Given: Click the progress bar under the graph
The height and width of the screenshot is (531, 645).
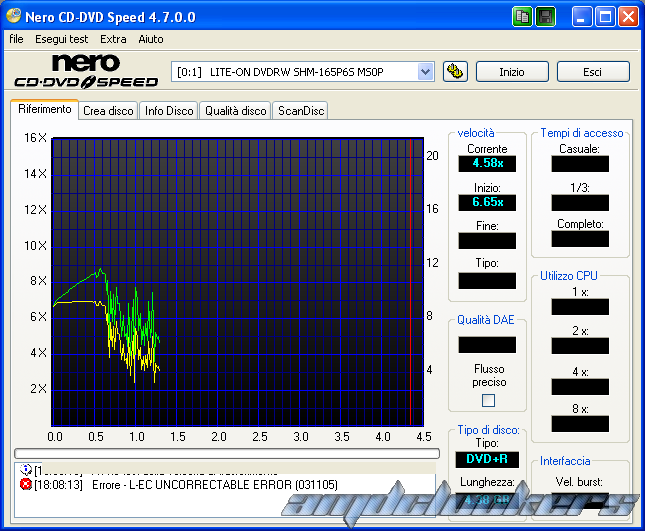Looking at the screenshot, I should click(226, 453).
